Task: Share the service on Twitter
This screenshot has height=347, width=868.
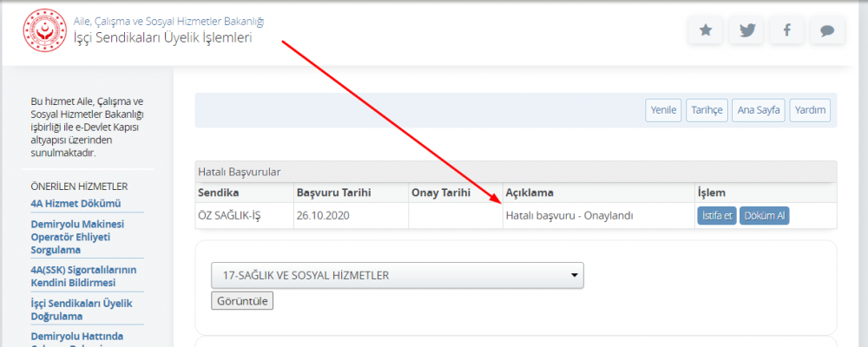Action: [746, 30]
